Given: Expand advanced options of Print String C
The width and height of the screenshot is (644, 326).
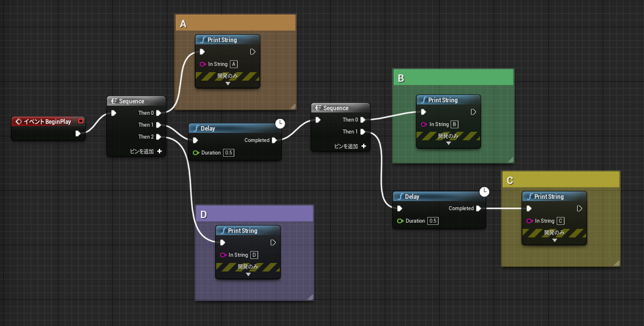Looking at the screenshot, I should 554,240.
